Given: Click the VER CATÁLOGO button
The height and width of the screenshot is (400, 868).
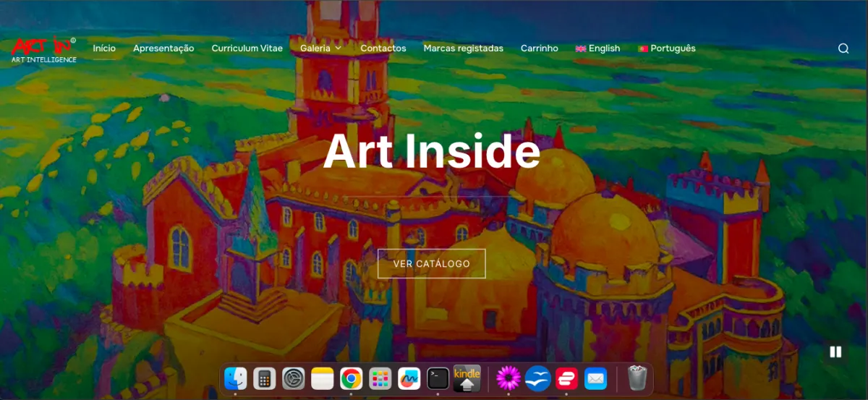Looking at the screenshot, I should coord(432,264).
